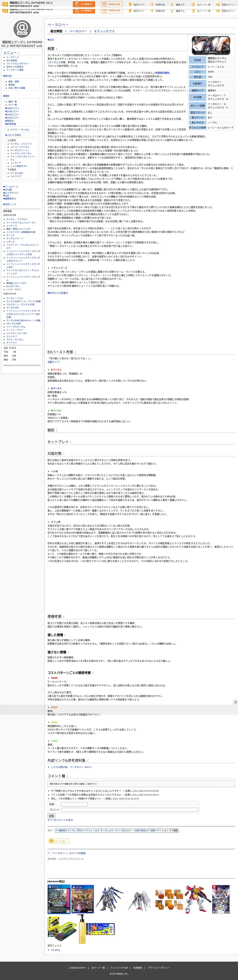This screenshot has width=238, height=980.
Task: Click the 0 いいね！ like button
Action: click(x=59, y=841)
